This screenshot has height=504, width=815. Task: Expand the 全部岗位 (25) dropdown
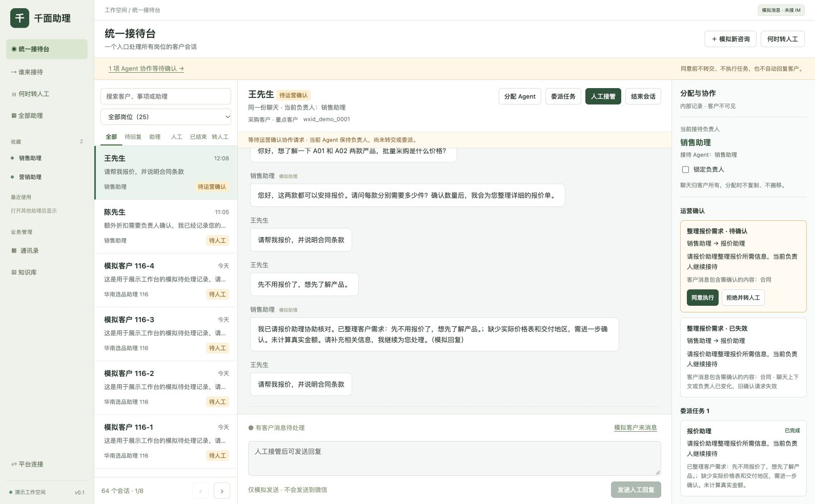166,117
